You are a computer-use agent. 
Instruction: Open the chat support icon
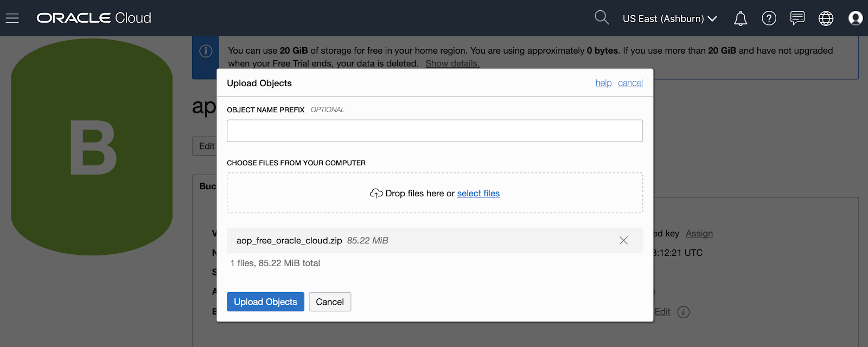coord(797,18)
